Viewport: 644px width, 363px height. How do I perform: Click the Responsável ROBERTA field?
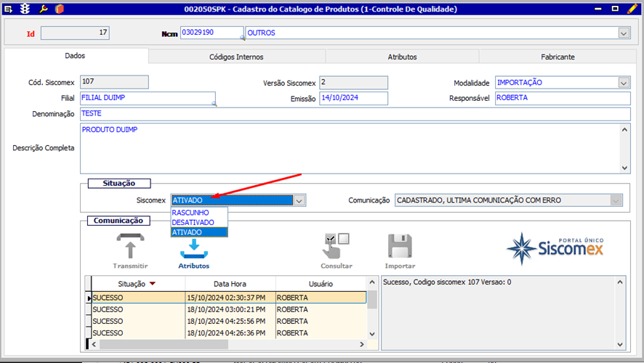tap(563, 98)
